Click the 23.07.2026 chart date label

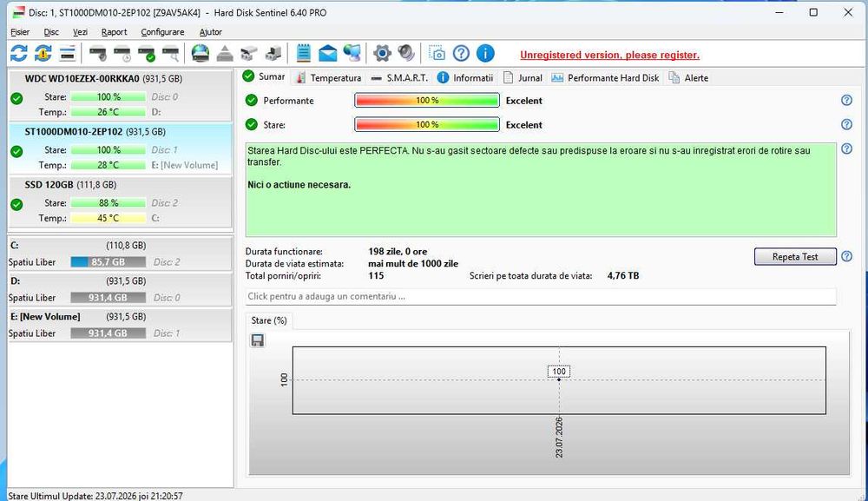[559, 438]
